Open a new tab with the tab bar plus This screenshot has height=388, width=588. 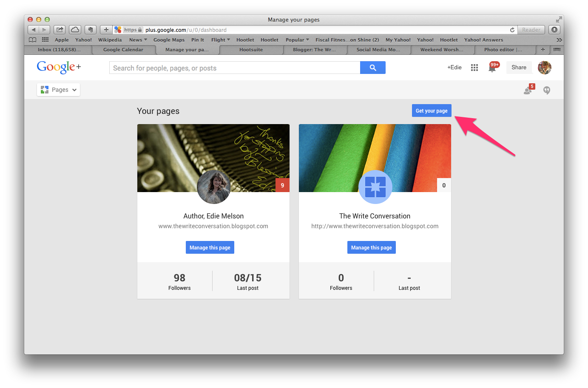(543, 50)
